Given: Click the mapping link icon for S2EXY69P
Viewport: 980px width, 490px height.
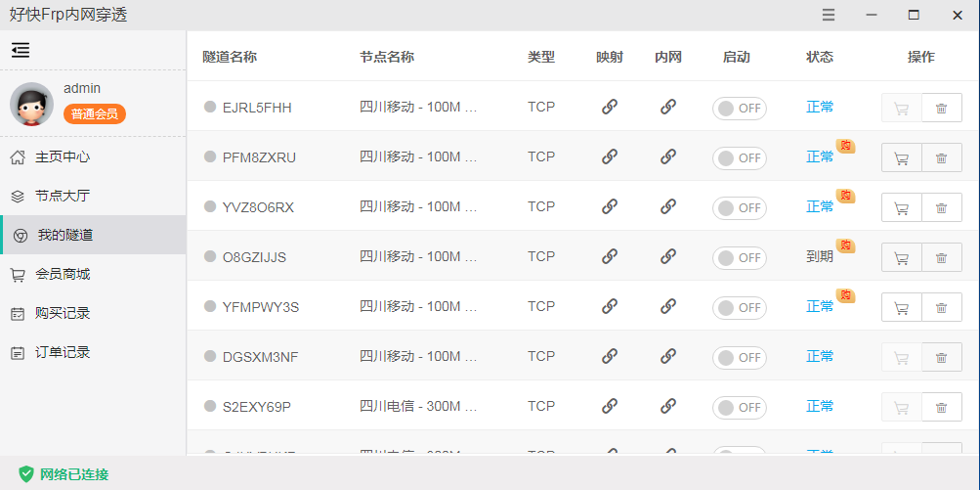Looking at the screenshot, I should pos(610,406).
